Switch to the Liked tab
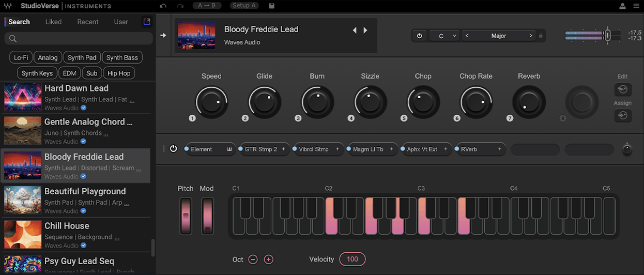The width and height of the screenshot is (644, 275). point(53,22)
